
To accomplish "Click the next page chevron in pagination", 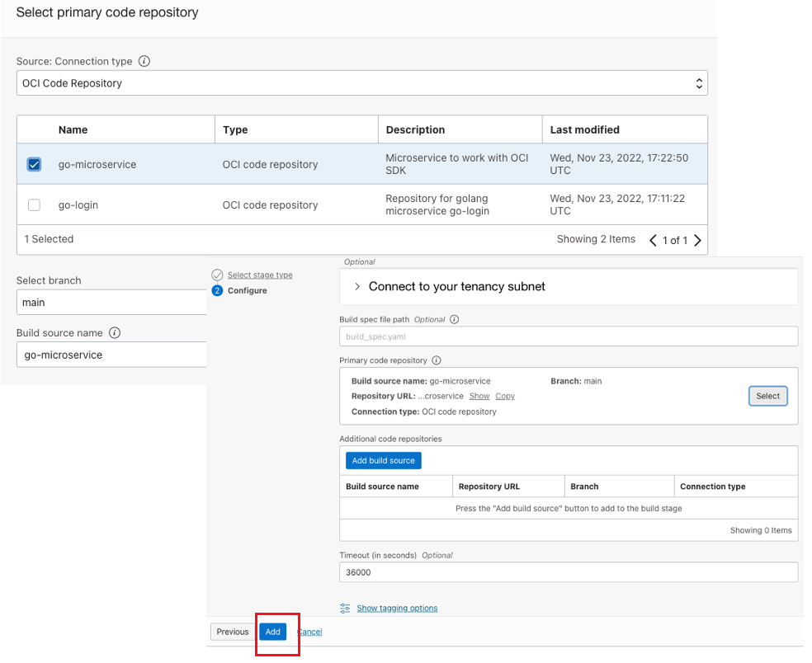I will coord(699,239).
